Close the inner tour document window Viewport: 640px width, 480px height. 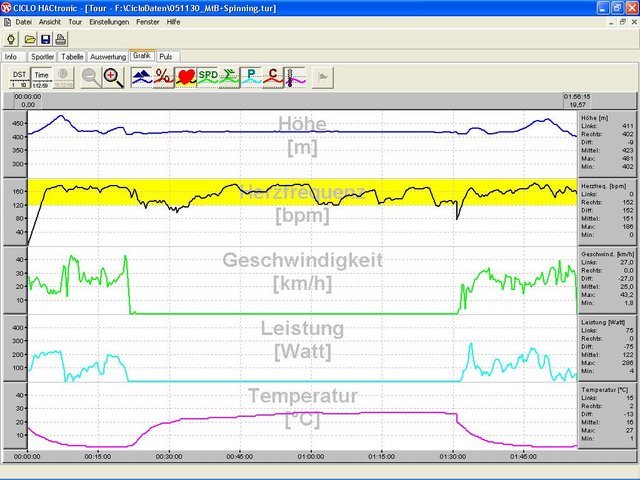click(634, 22)
